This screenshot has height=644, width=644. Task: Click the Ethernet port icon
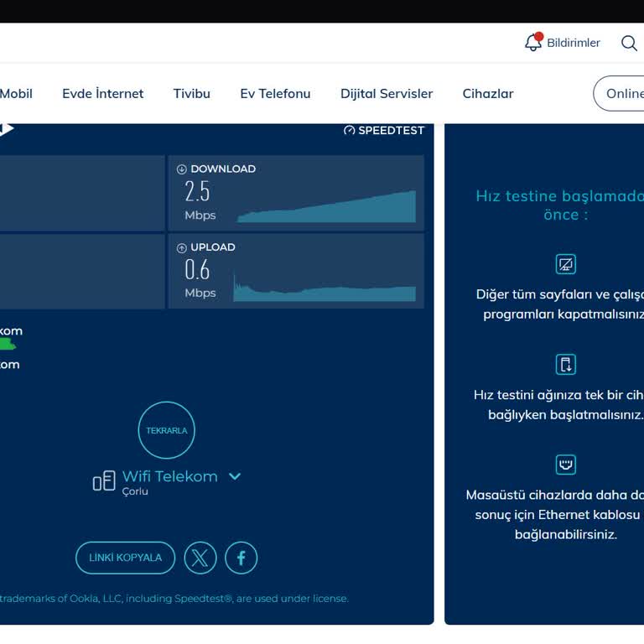(565, 465)
